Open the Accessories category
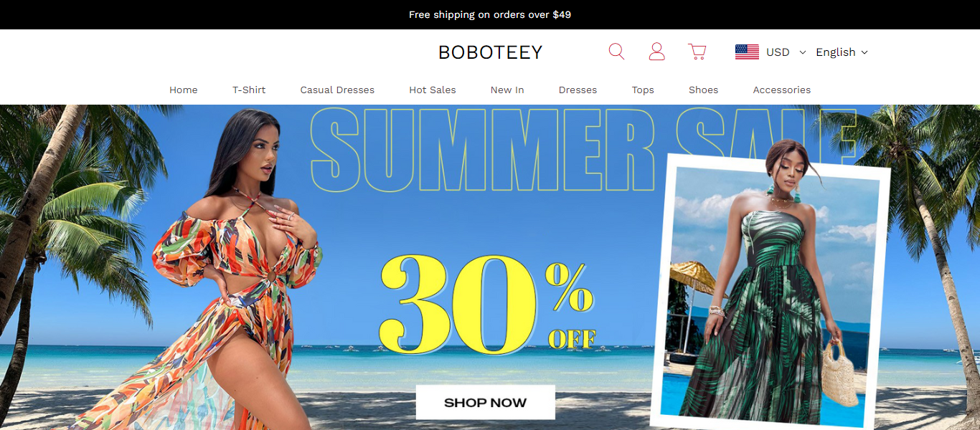The width and height of the screenshot is (980, 430). [781, 90]
